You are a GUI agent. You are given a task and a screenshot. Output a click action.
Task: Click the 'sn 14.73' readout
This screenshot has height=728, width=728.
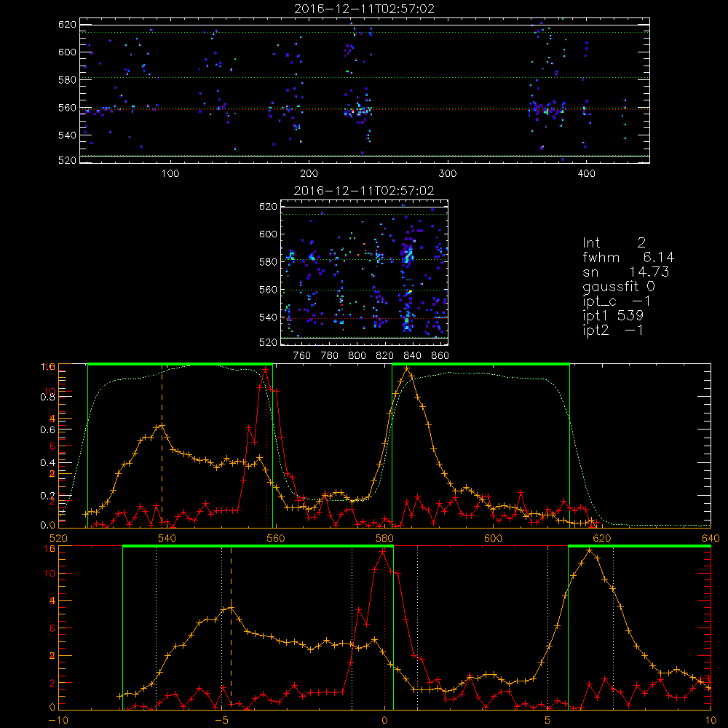coord(625,272)
